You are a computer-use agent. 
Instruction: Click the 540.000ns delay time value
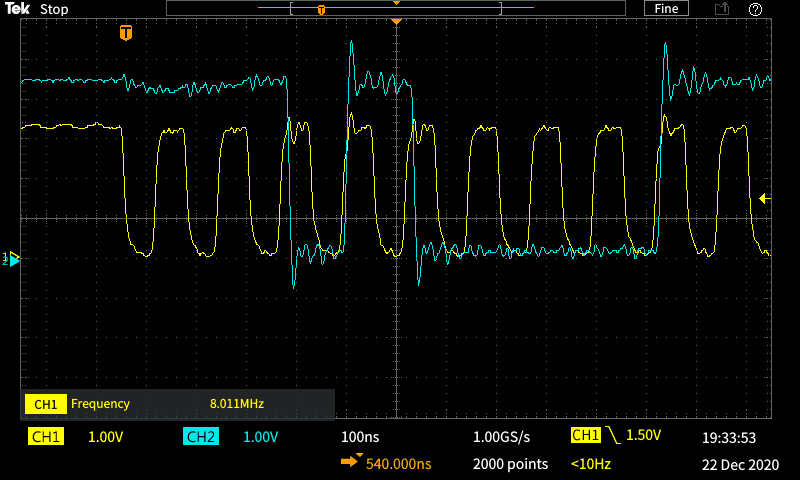(398, 464)
